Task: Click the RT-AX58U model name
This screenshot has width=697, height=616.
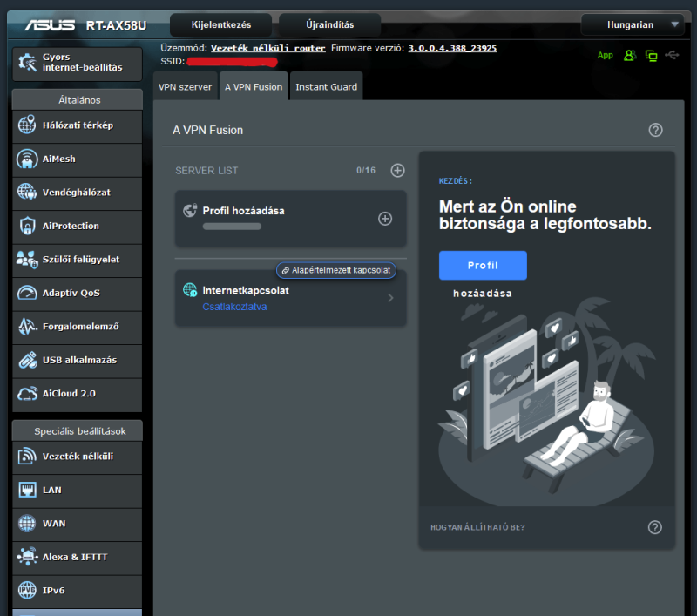Action: point(116,25)
